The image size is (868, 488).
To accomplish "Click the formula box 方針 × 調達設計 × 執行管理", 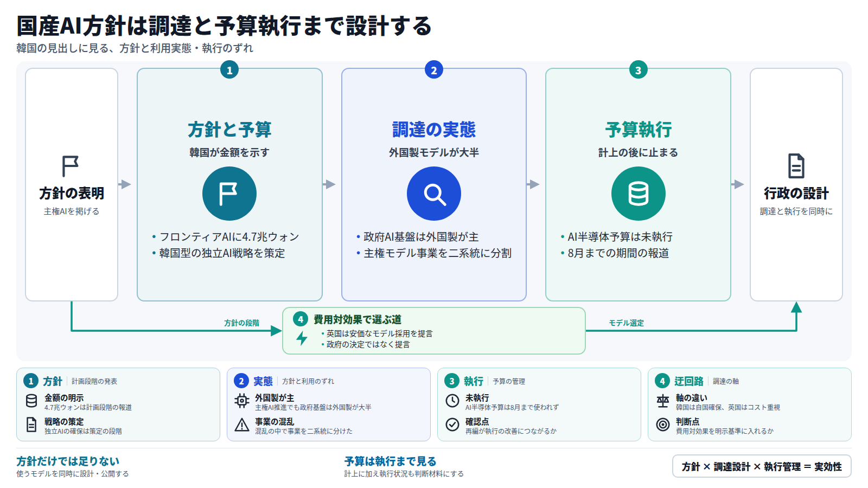I will (x=762, y=466).
